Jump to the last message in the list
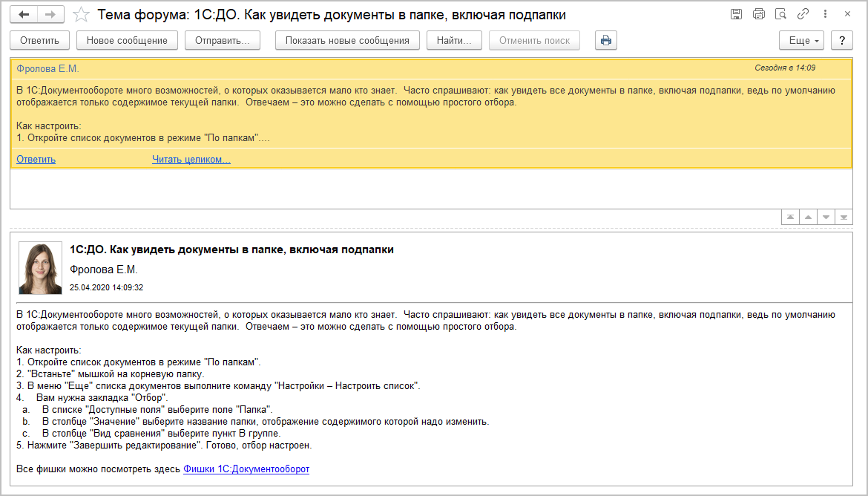The image size is (868, 496). pos(844,217)
